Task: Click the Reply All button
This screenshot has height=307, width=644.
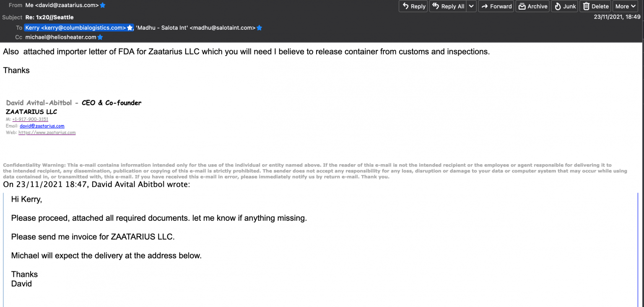Action: click(x=448, y=6)
